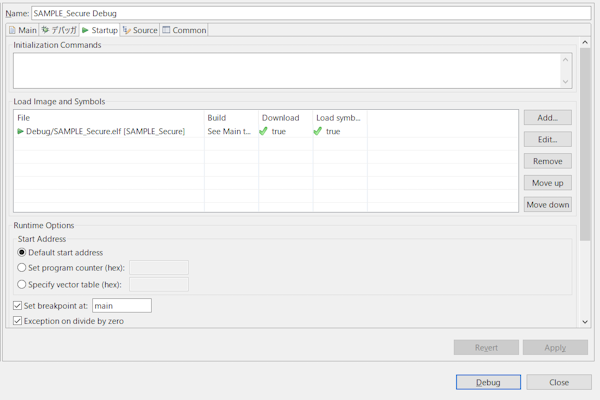The width and height of the screenshot is (600, 400).
Task: Click the Main tab icon
Action: coord(12,30)
